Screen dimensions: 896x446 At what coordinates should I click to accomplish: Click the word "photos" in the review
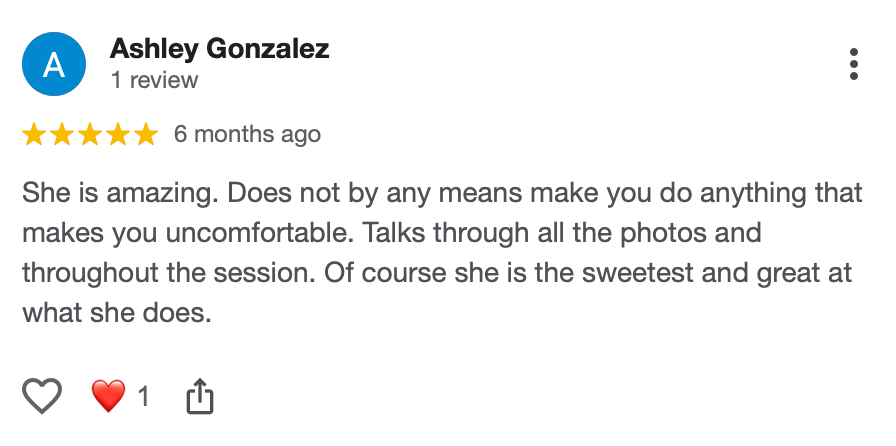point(664,233)
